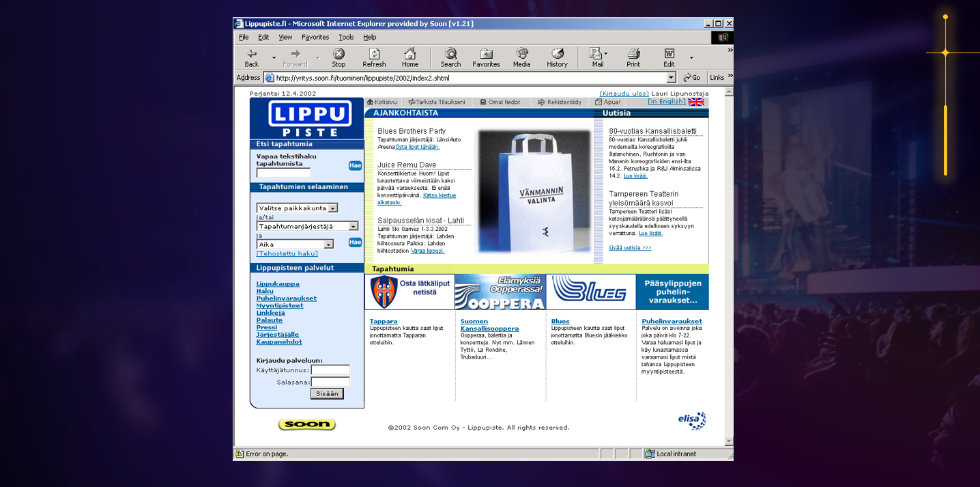Open the Tapahtumanjärjestäjä dropdown
The width and height of the screenshot is (980, 487).
click(307, 226)
